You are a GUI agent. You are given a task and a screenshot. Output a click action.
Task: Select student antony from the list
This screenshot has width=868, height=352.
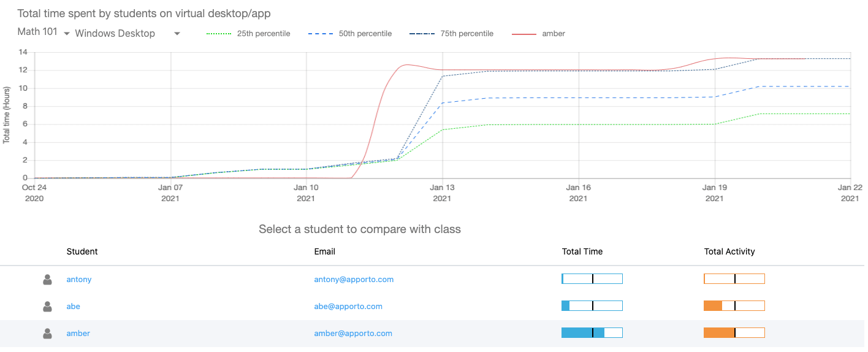(79, 280)
